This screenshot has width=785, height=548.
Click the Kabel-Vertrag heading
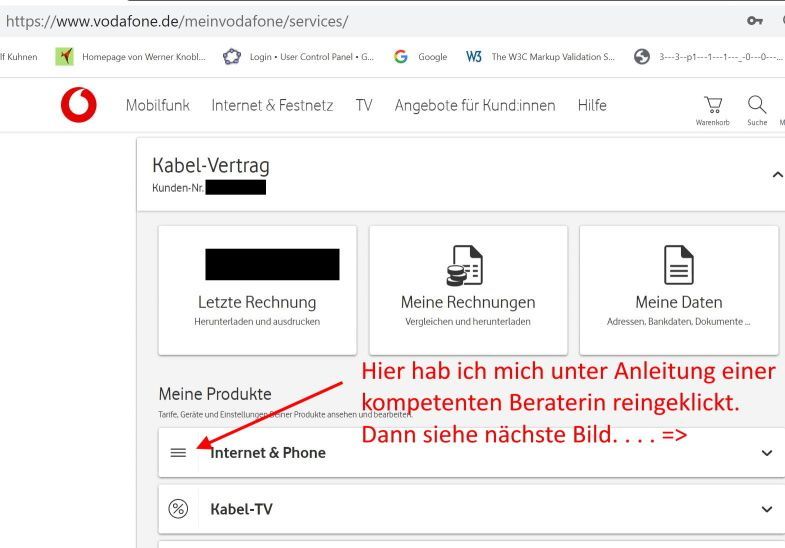pos(211,166)
